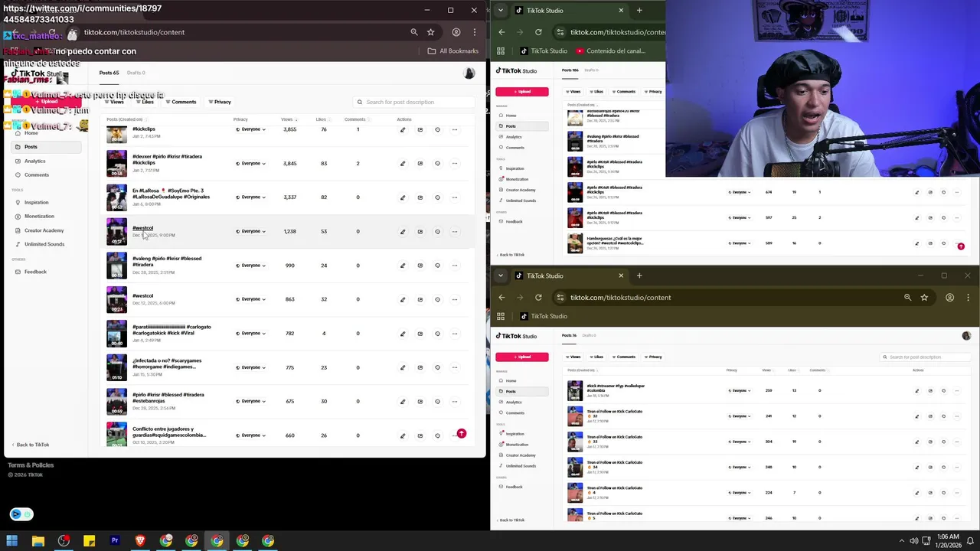Click the profile avatar in the Posts 65 window
Viewport: 980px width, 551px height.
(x=469, y=73)
